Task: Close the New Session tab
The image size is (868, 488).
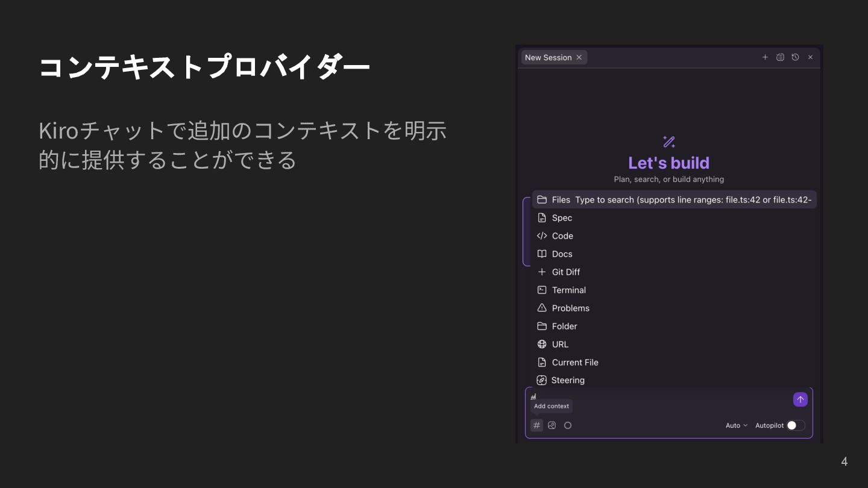Action: 579,57
